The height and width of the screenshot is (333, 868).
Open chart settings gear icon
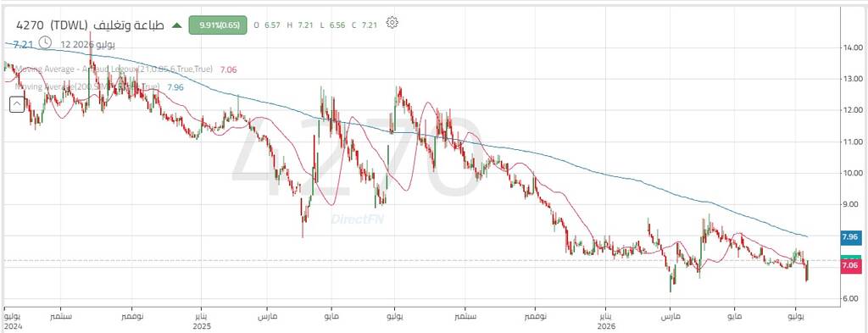pos(392,23)
